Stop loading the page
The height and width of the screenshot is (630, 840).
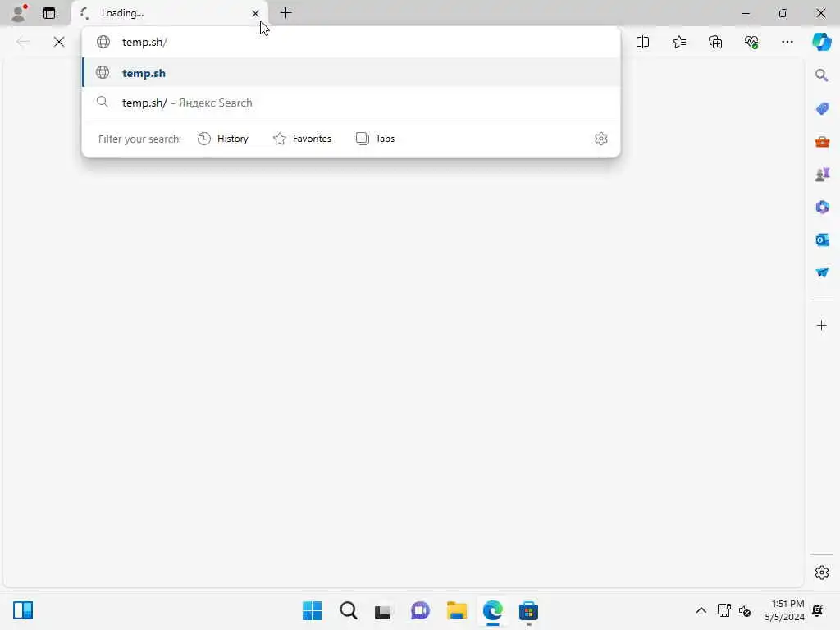pyautogui.click(x=59, y=42)
